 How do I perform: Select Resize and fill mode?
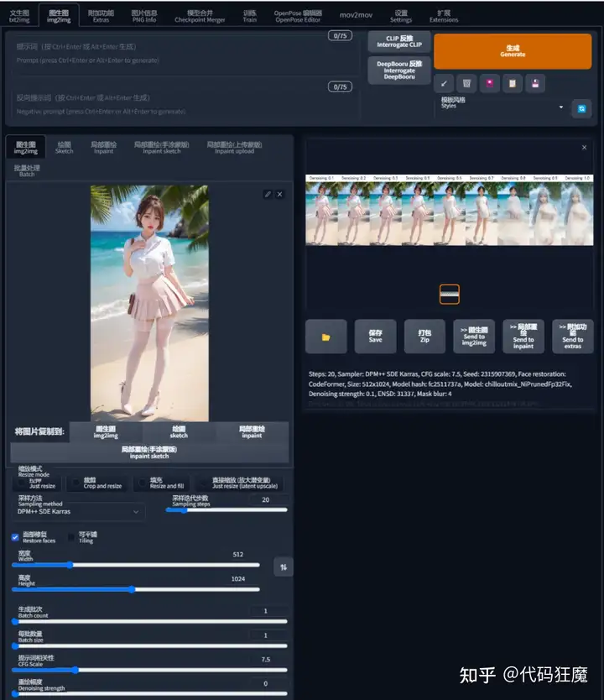(x=161, y=483)
